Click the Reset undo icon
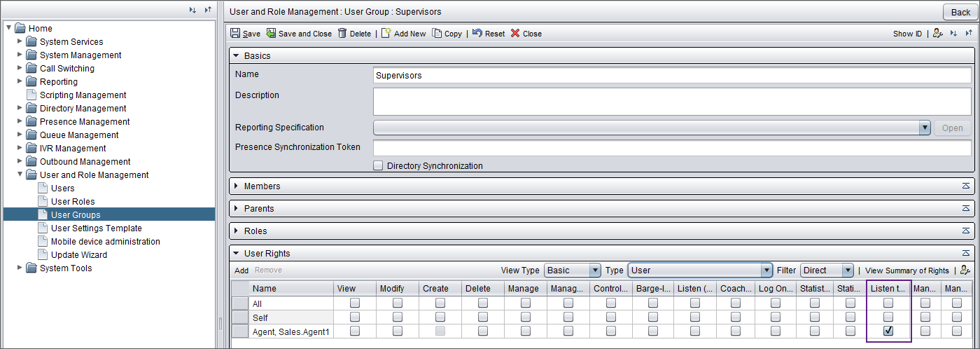 (x=477, y=34)
